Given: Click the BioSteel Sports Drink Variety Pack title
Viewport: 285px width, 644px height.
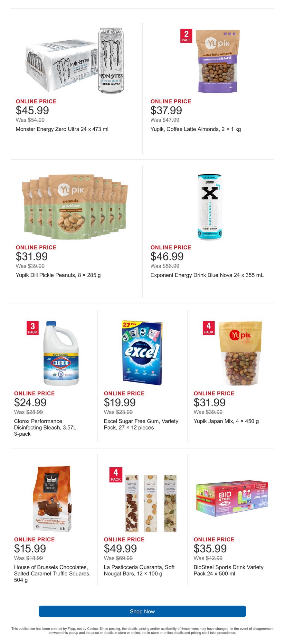Looking at the screenshot, I should [228, 570].
